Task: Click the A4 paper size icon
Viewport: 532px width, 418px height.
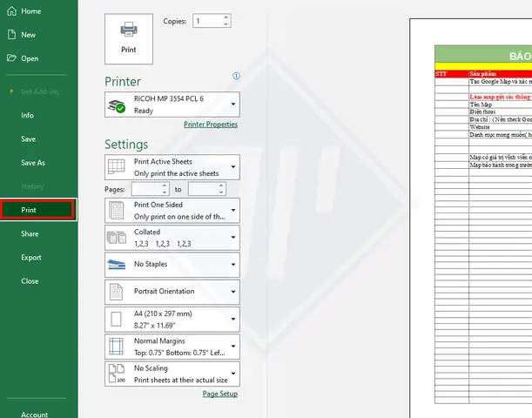Action: 116,320
